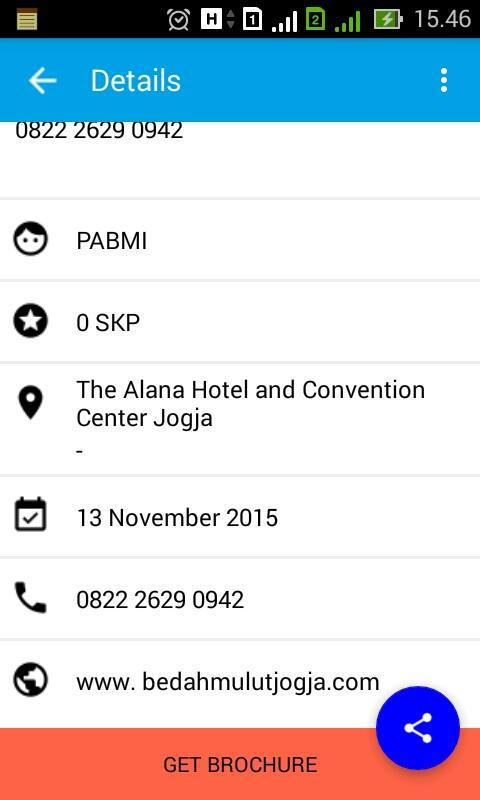This screenshot has width=480, height=800.
Task: Click the star icon beside 0 SKP
Action: [x=31, y=321]
